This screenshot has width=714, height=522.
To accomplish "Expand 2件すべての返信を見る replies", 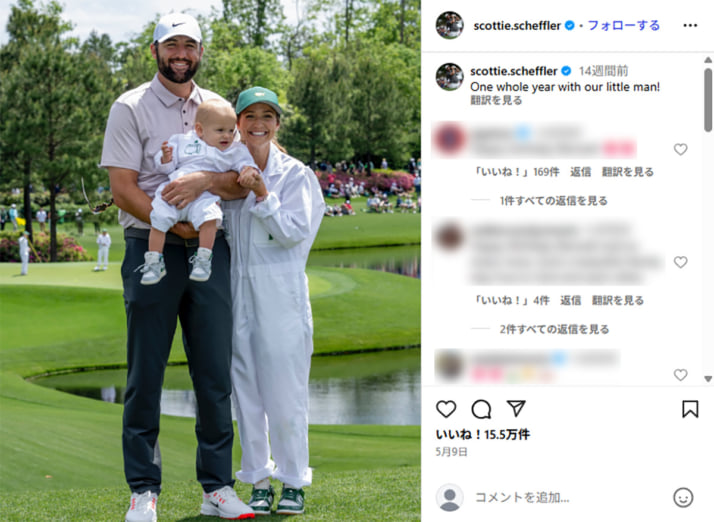I will point(554,329).
